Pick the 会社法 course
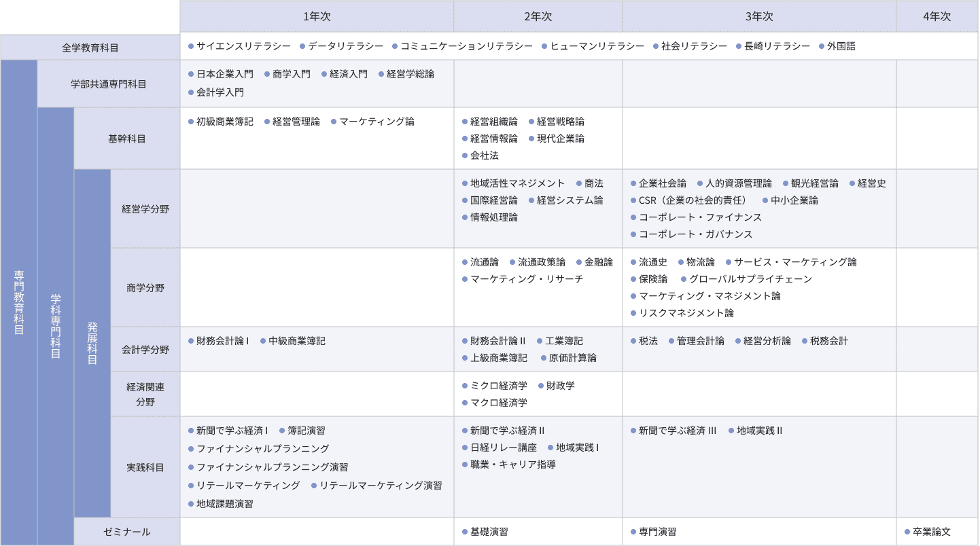 pos(480,156)
